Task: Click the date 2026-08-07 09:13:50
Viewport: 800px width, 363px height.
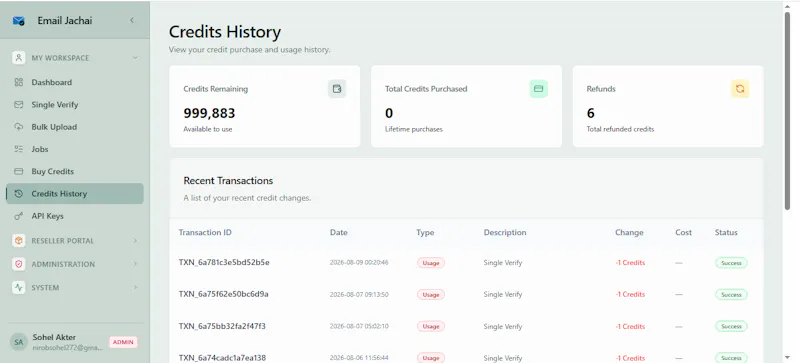Action: pyautogui.click(x=359, y=295)
